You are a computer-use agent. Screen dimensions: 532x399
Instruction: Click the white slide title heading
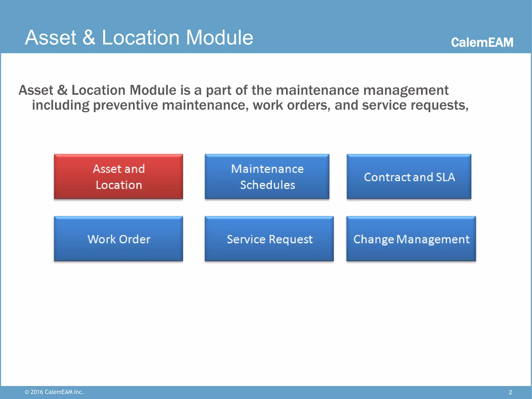139,37
